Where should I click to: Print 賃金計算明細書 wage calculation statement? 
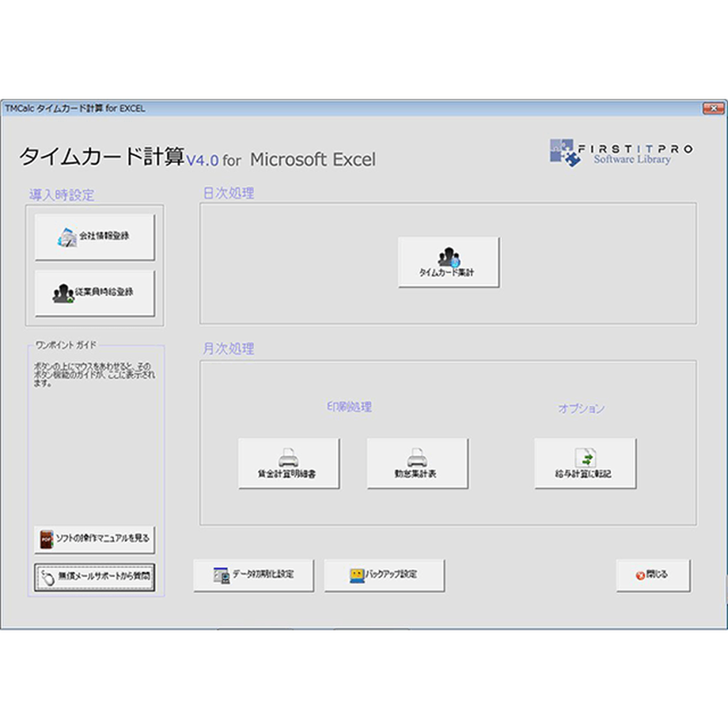[x=289, y=463]
